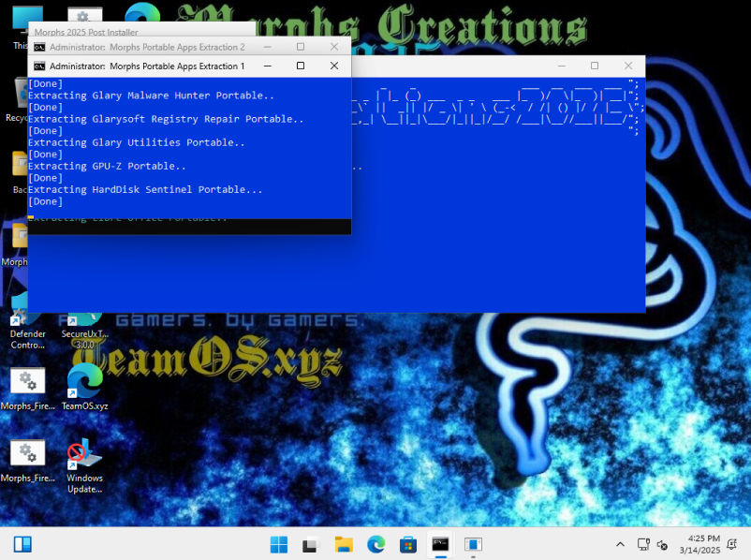Viewport: 751px width, 560px height.
Task: Select upper Morphs_Fire desktop file icon
Action: (28, 389)
